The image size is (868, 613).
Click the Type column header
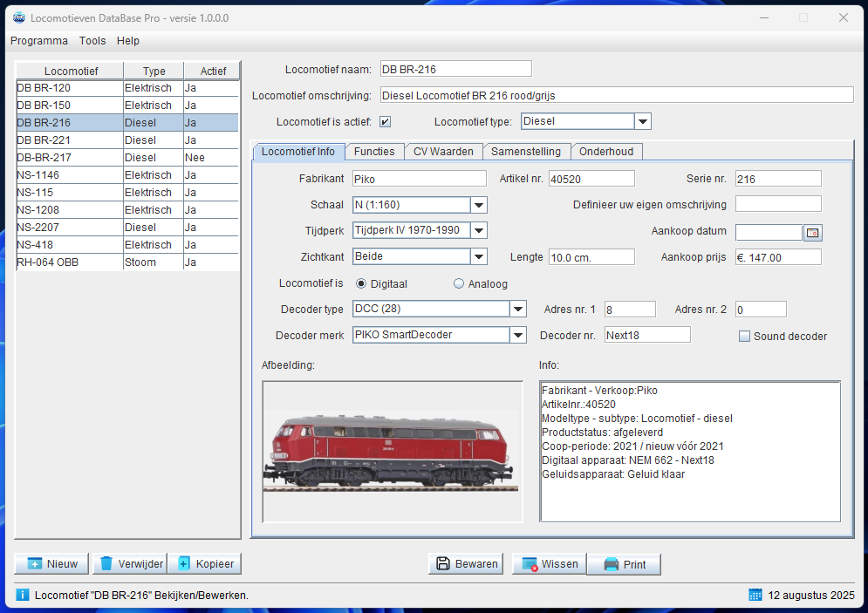coord(154,71)
